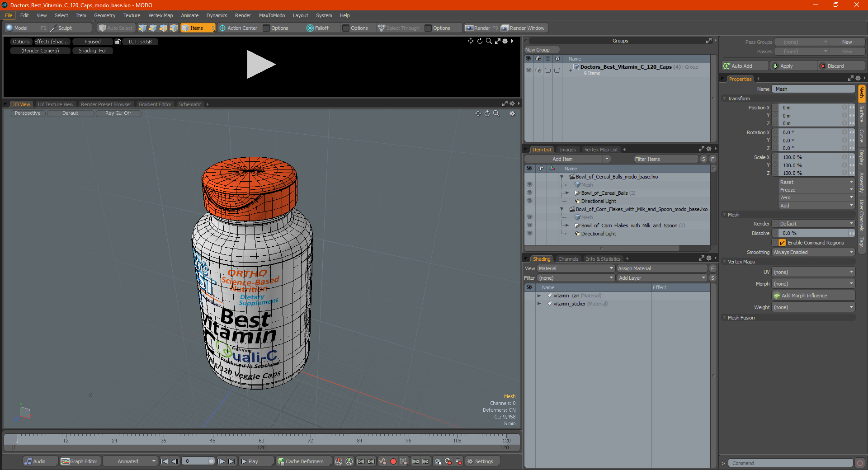Expand Bowl_of_Cereal_Balls tree item
This screenshot has height=470, width=868.
(567, 193)
